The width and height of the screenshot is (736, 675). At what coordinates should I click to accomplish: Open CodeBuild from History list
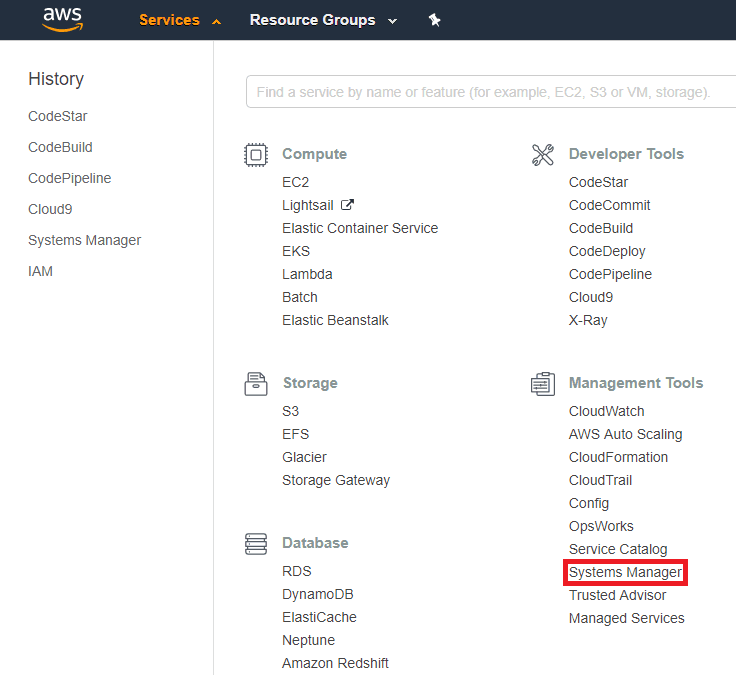pyautogui.click(x=60, y=147)
